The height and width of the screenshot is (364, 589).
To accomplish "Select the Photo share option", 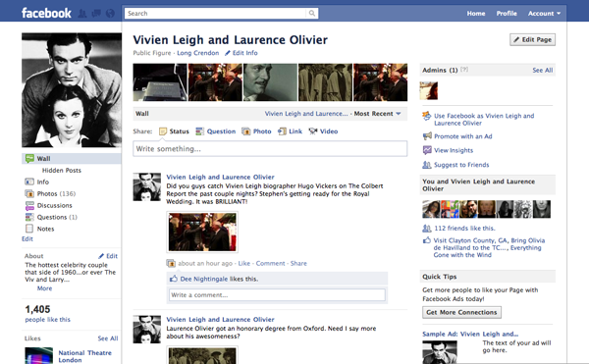I will click(256, 131).
